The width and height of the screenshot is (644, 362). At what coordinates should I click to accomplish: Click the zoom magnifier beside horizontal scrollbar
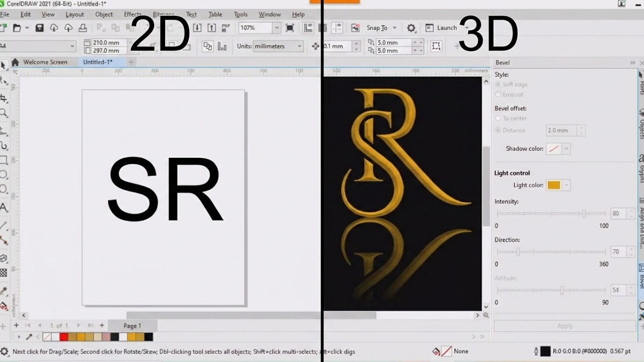point(486,315)
